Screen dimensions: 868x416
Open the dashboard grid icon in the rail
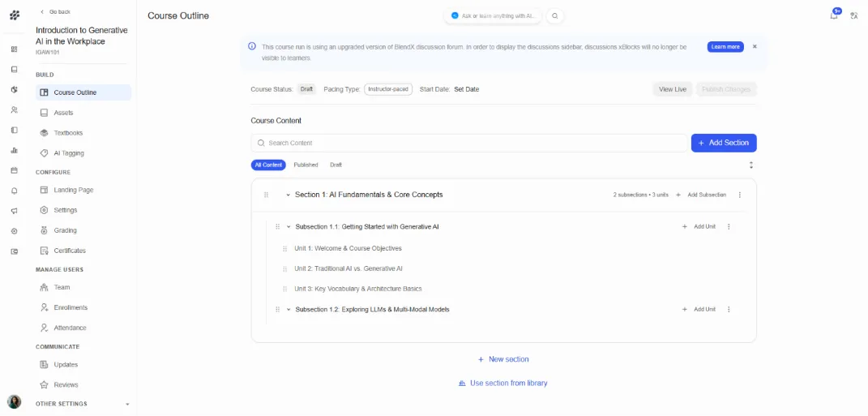[x=15, y=49]
